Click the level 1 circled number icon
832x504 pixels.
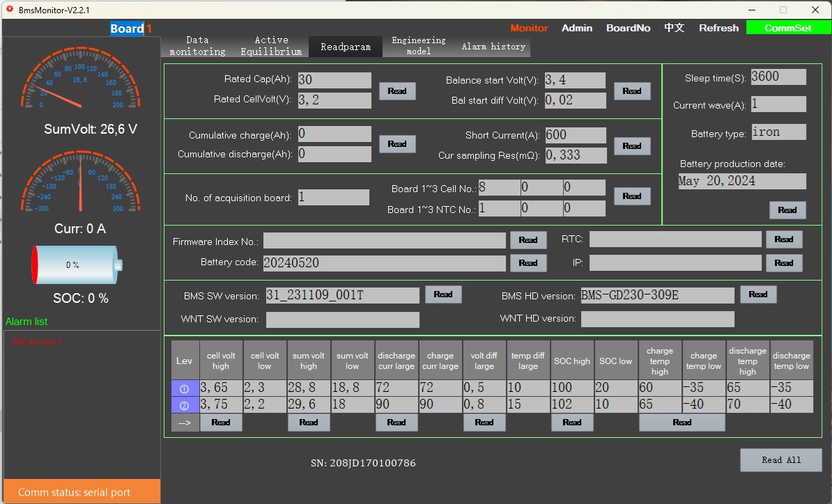[185, 388]
